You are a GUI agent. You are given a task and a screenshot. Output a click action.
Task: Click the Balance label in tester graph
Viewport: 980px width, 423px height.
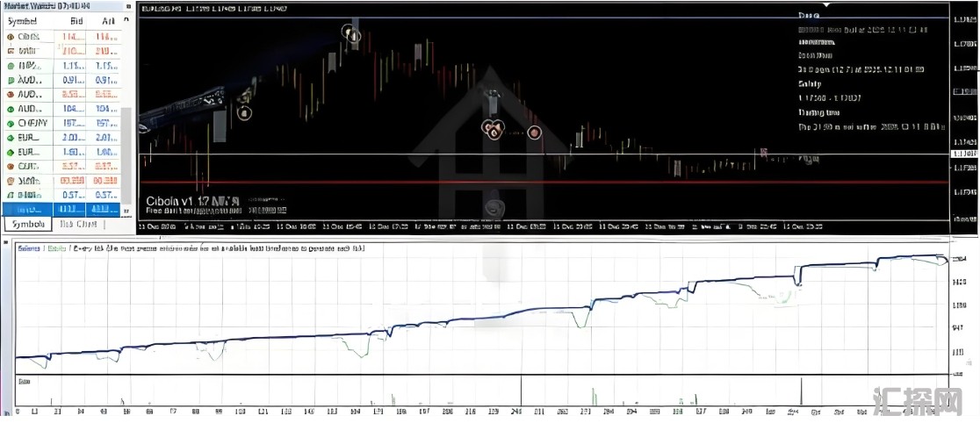tap(29, 248)
